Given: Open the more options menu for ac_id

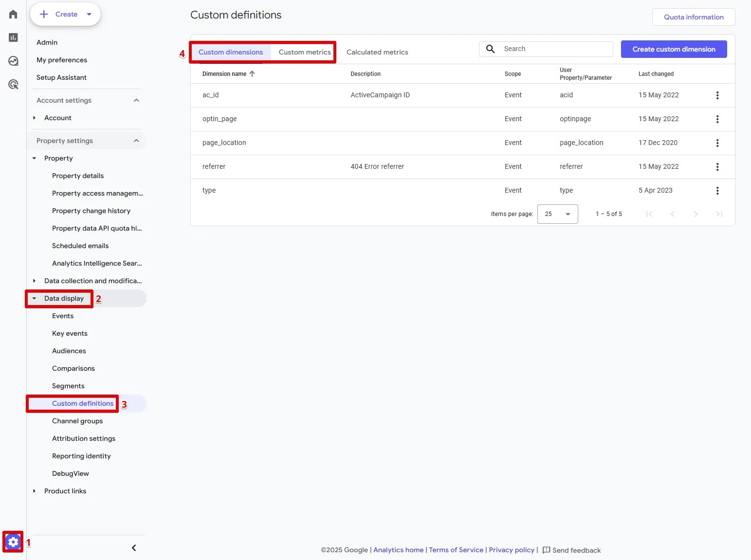Looking at the screenshot, I should click(717, 95).
